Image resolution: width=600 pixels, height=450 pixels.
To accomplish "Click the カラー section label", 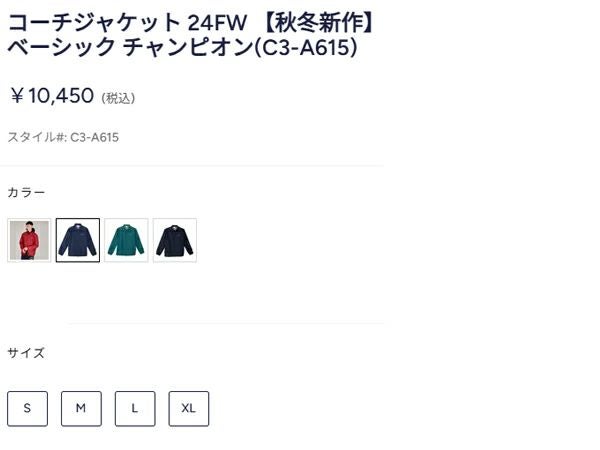I will 26,192.
